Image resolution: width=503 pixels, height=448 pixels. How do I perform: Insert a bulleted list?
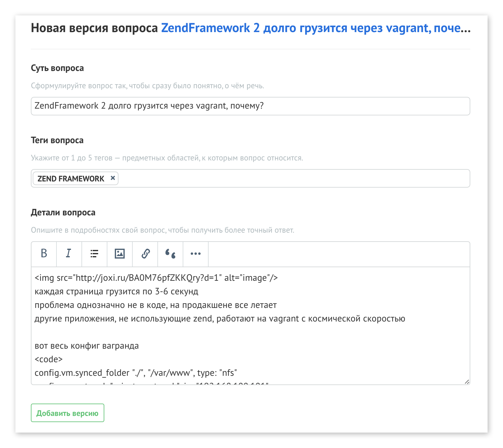(x=94, y=254)
